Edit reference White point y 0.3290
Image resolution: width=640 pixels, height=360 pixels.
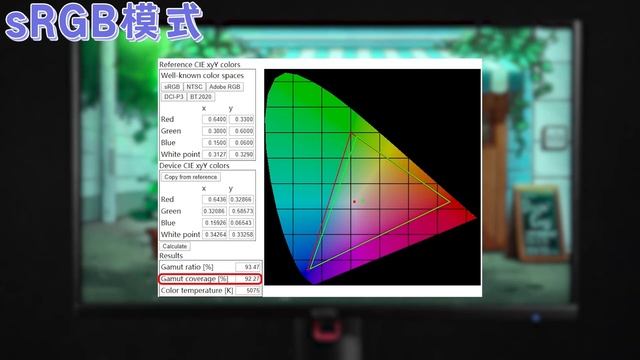242,155
